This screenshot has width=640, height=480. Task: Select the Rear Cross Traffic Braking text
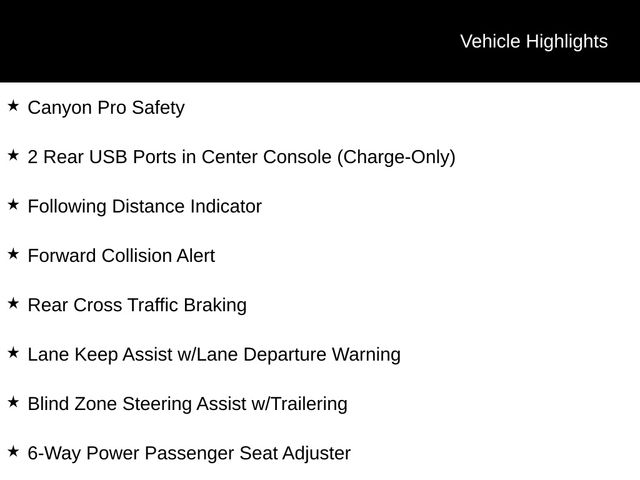(137, 305)
